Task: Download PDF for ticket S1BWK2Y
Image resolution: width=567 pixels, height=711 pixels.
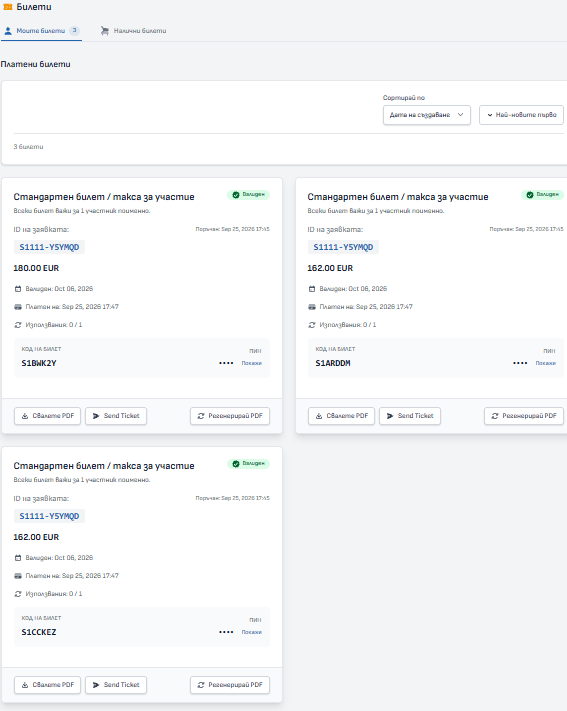Action: [48, 416]
